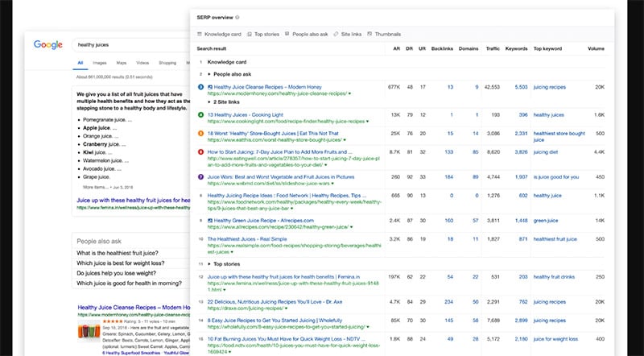Click top keyword 'juice for weight loss'

click(x=555, y=339)
